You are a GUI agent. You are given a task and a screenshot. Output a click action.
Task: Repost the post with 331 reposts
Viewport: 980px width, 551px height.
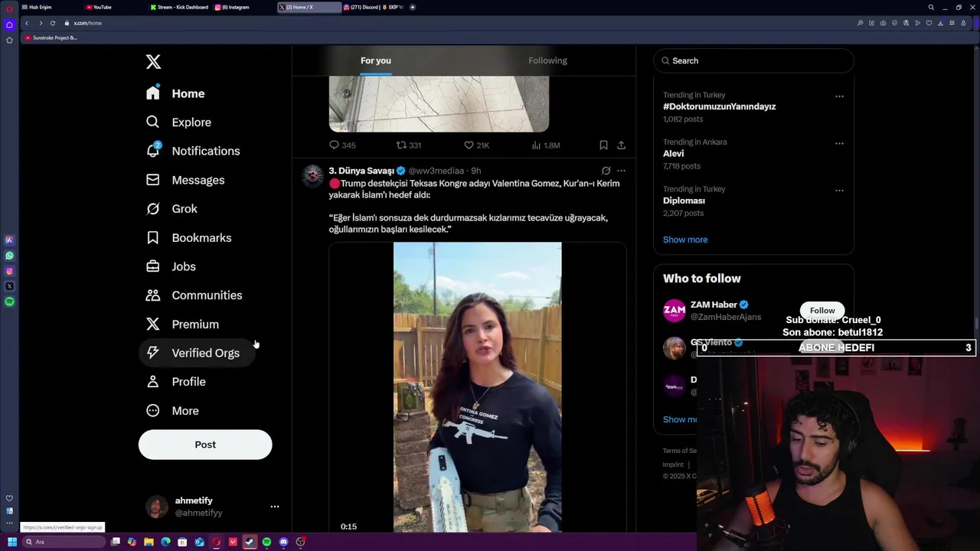[x=409, y=145]
